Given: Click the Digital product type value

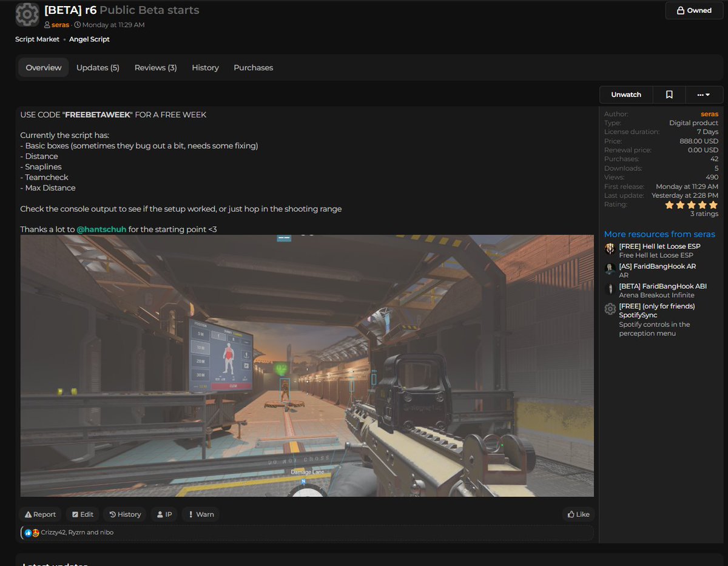Looking at the screenshot, I should [693, 123].
